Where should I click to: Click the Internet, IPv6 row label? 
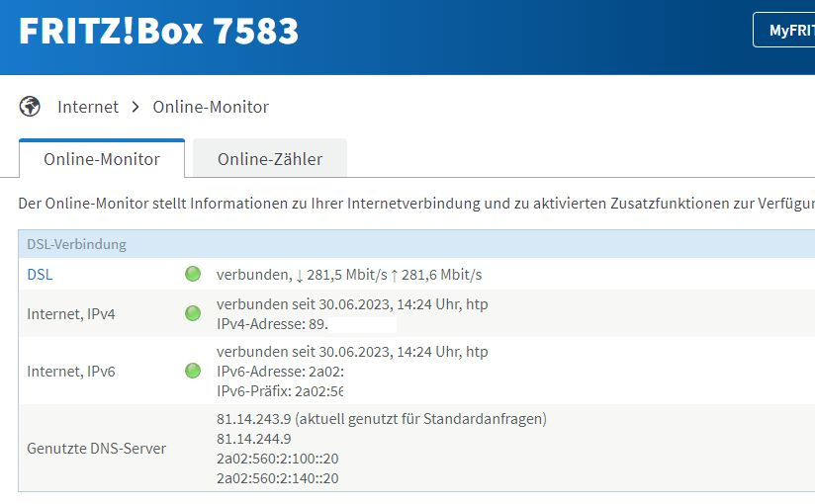70,371
